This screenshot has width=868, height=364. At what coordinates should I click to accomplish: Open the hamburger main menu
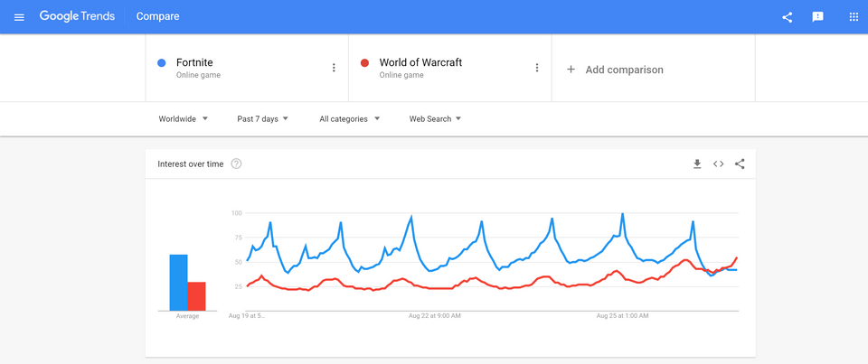(x=19, y=17)
